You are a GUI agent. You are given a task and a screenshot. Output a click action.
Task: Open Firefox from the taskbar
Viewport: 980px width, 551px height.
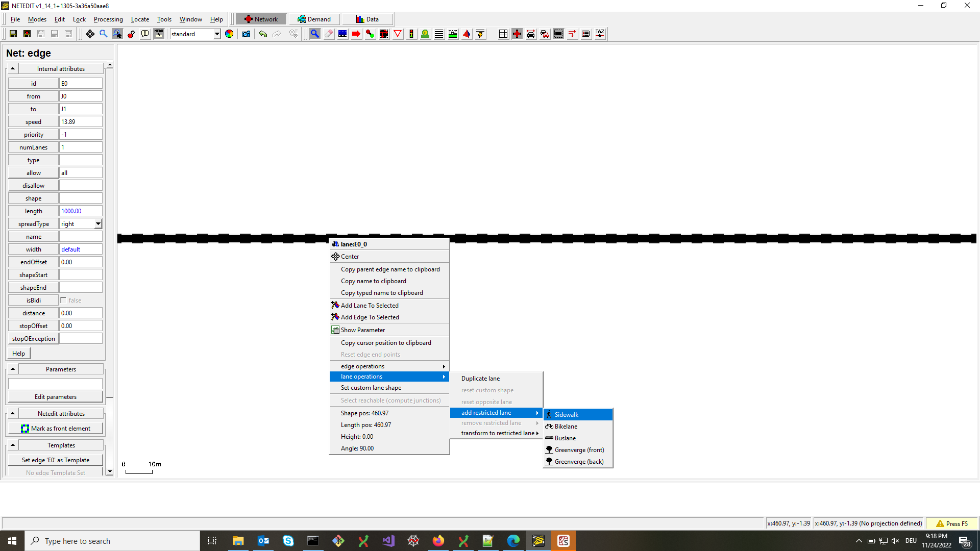click(x=438, y=541)
